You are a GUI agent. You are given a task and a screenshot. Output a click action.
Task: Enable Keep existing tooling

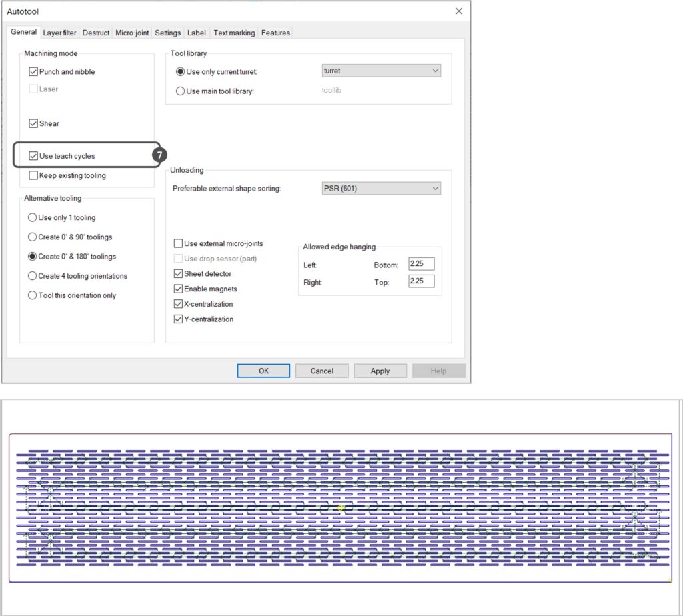pos(33,175)
